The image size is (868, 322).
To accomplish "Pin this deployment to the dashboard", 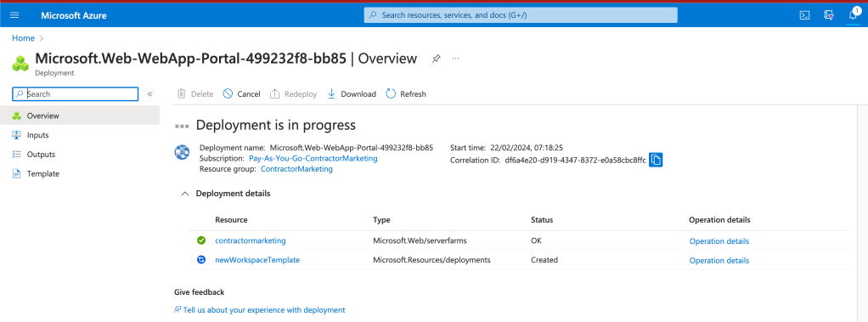I will pos(437,59).
